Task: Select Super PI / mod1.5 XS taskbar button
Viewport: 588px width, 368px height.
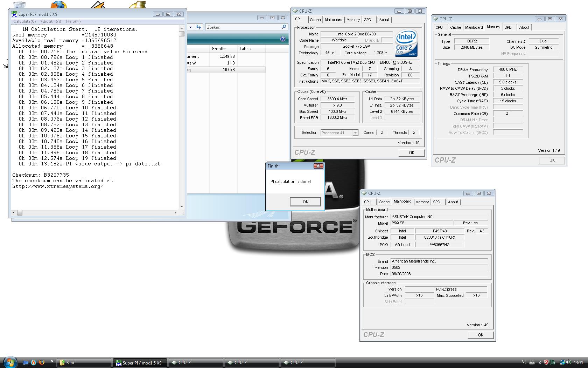Action: click(x=140, y=363)
